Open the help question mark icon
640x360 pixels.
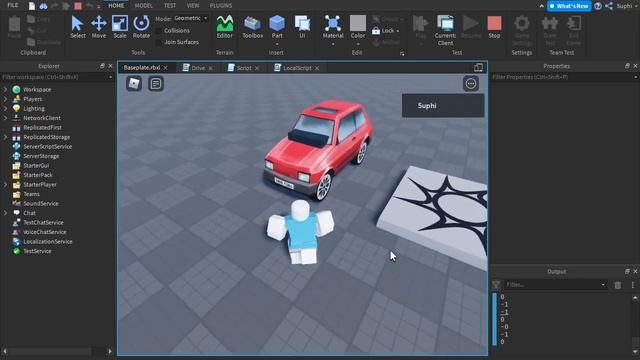pos(598,6)
